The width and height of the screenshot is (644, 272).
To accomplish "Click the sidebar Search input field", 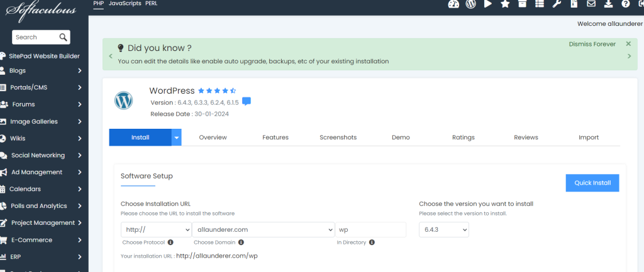I will tap(36, 37).
